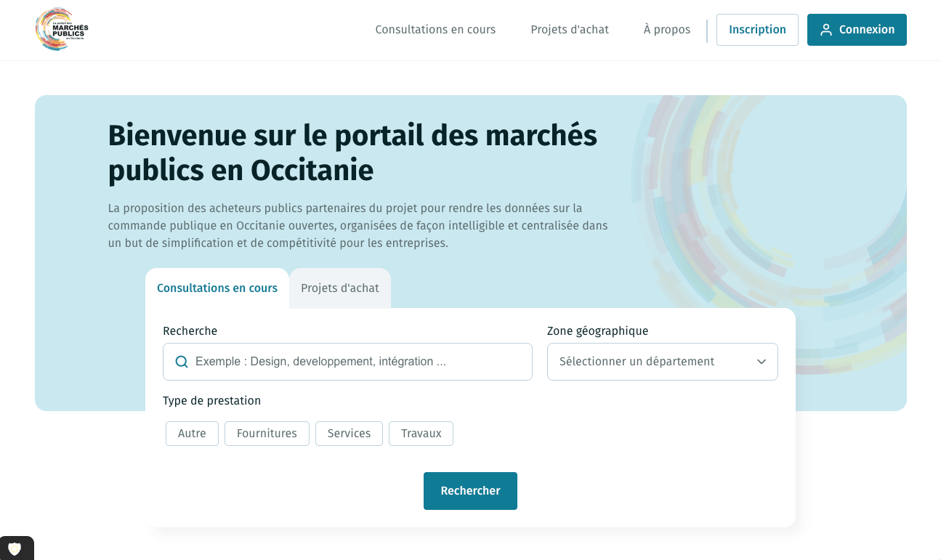
Task: Click the Marchés Publics Occitanie logo
Action: coord(62,29)
